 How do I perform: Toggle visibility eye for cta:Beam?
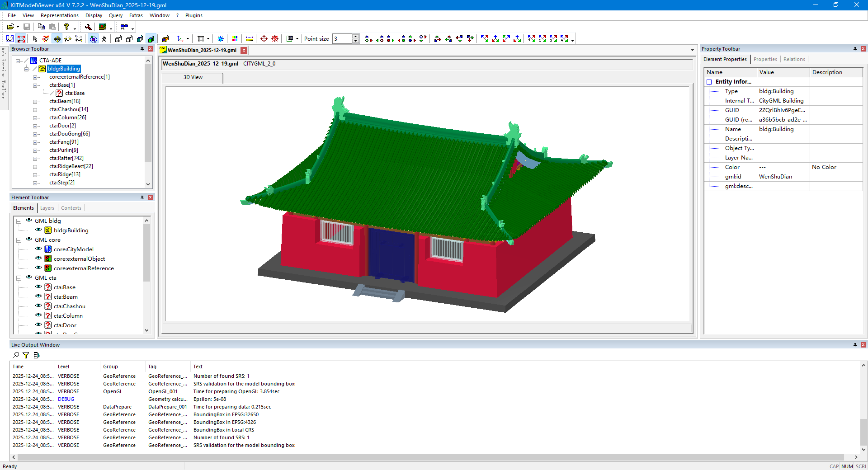(x=38, y=296)
